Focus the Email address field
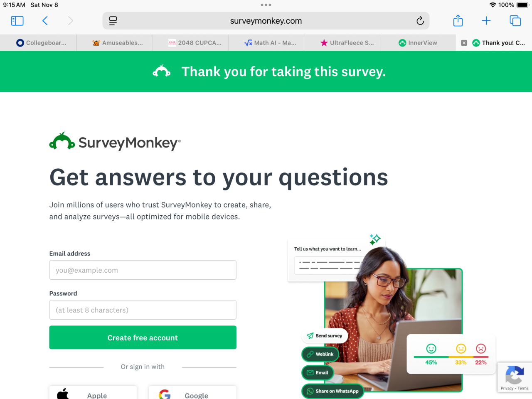The image size is (532, 399). [x=143, y=270]
